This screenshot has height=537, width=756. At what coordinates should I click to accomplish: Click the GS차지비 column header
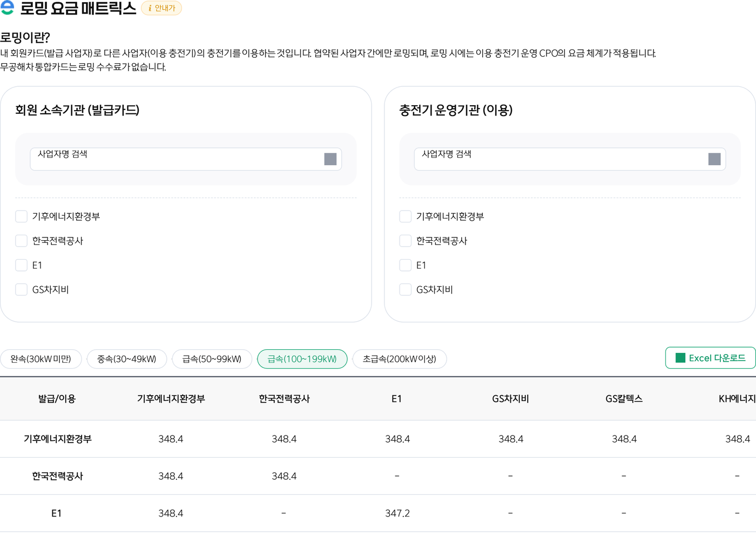click(510, 399)
